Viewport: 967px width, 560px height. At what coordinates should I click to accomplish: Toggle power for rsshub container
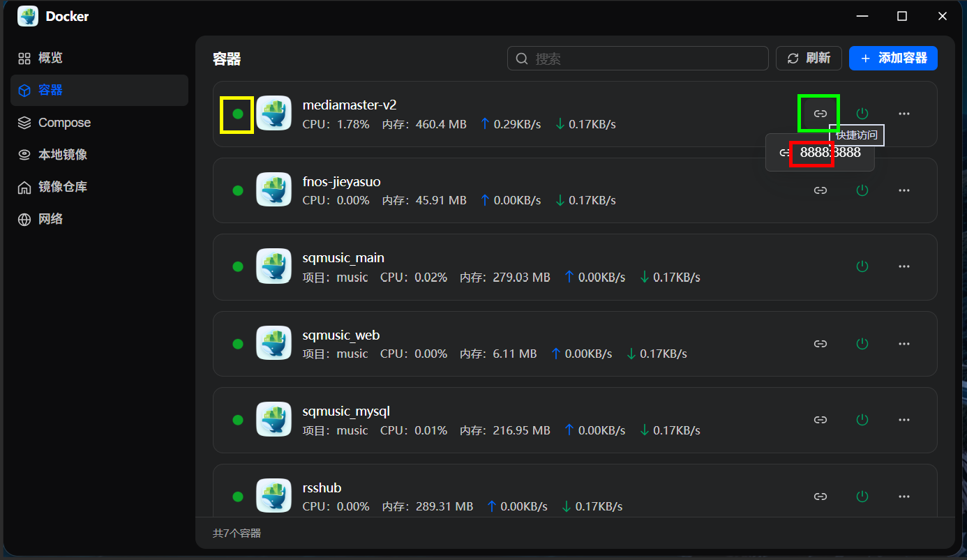coord(862,497)
